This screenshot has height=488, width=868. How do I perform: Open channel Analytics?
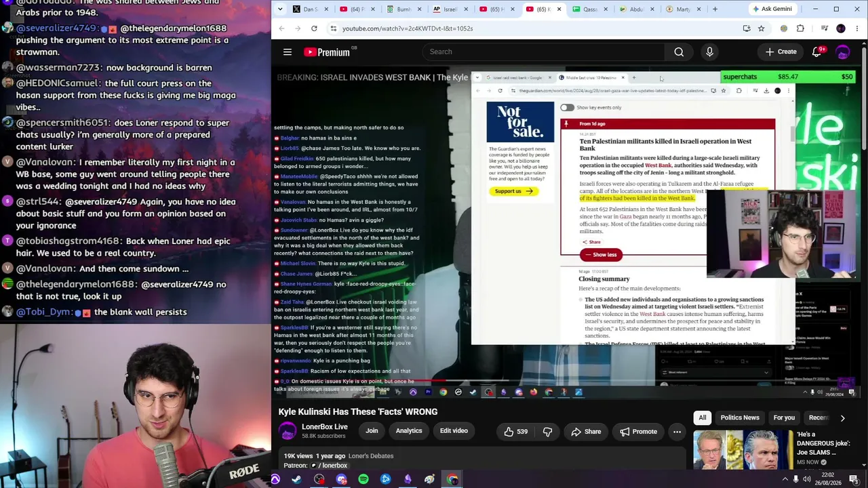tap(409, 431)
